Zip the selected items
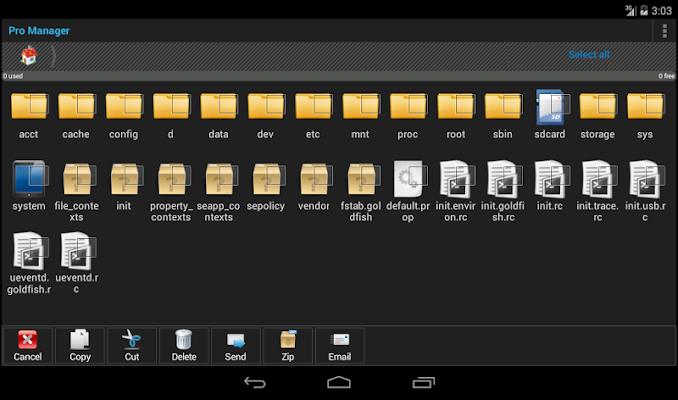This screenshot has height=400, width=678. 288,346
